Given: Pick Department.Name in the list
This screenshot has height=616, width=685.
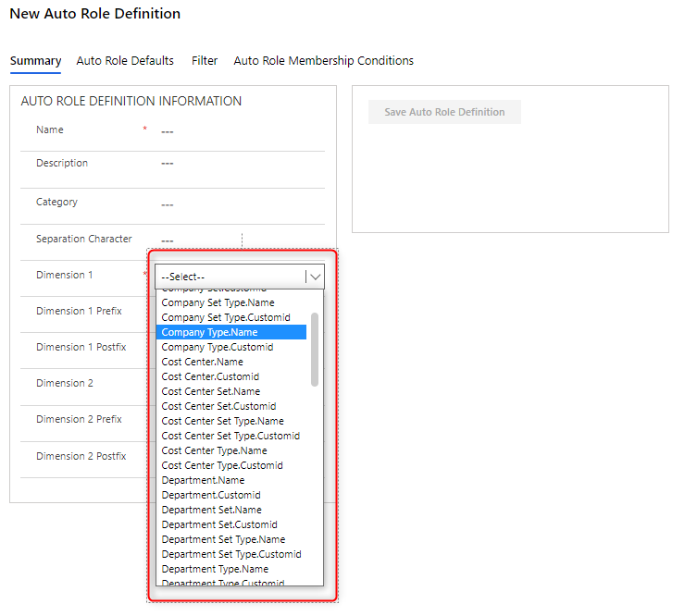Looking at the screenshot, I should click(203, 480).
